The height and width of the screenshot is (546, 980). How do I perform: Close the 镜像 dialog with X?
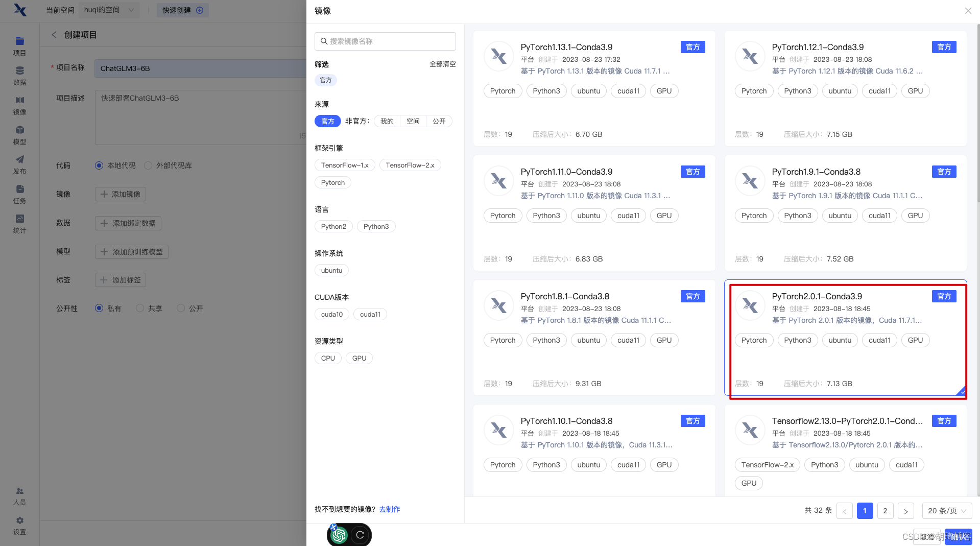[968, 11]
